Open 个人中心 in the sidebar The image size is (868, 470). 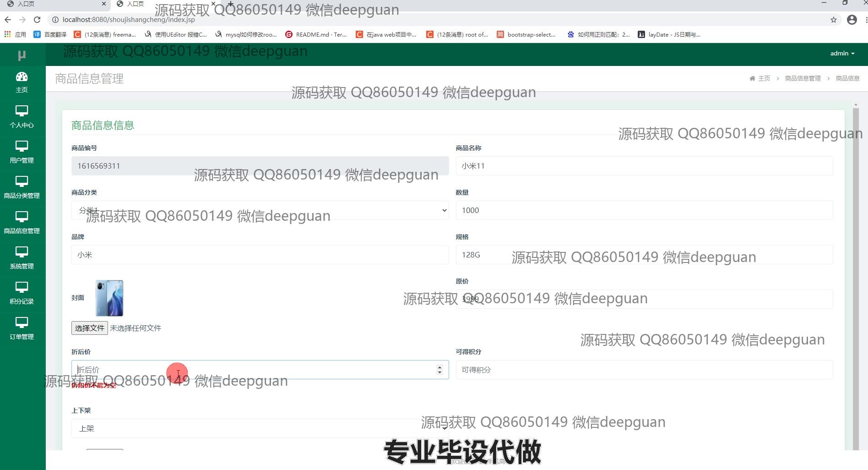[x=22, y=117]
